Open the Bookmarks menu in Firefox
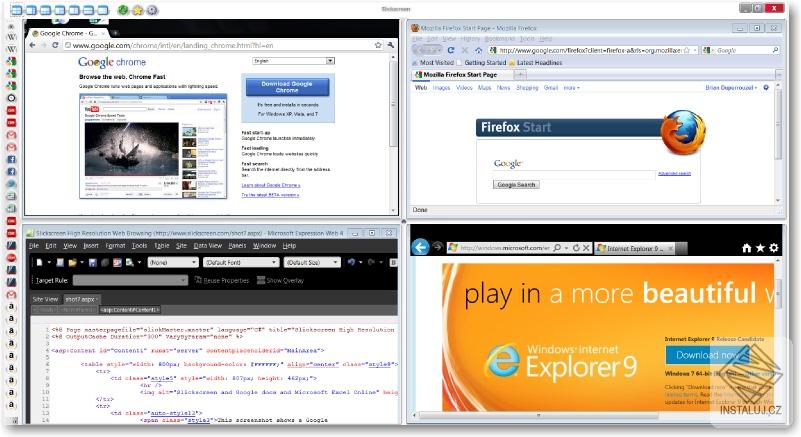 (500, 39)
